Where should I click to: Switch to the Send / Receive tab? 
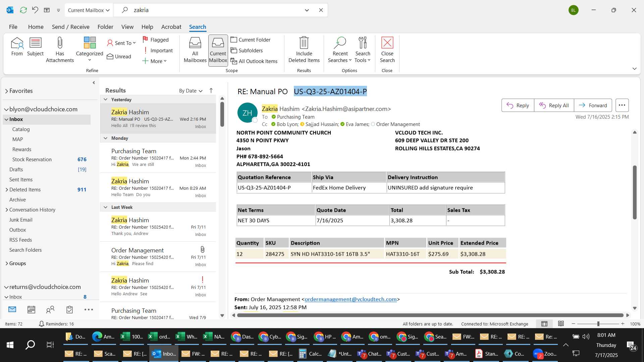(70, 27)
